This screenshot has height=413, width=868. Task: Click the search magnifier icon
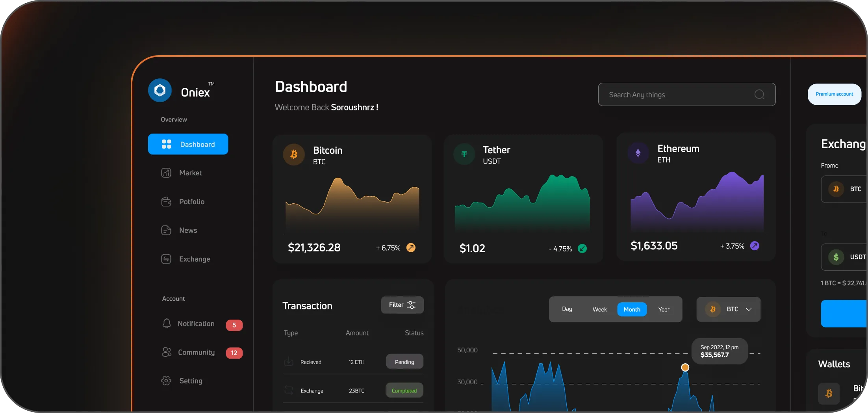pos(759,94)
